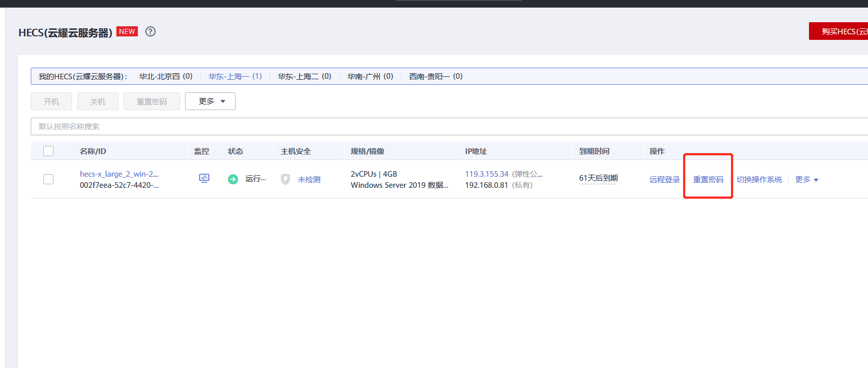Open the help question mark icon
Screen dimensions: 868x368
(150, 31)
